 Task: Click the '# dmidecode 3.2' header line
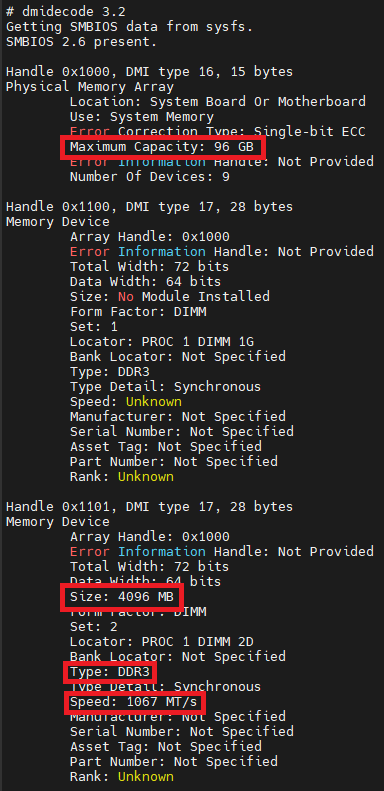tap(66, 12)
